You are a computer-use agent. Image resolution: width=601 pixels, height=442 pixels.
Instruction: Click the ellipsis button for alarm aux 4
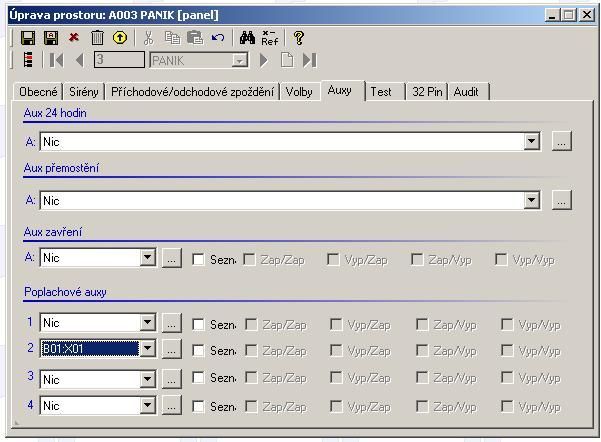[x=172, y=406]
